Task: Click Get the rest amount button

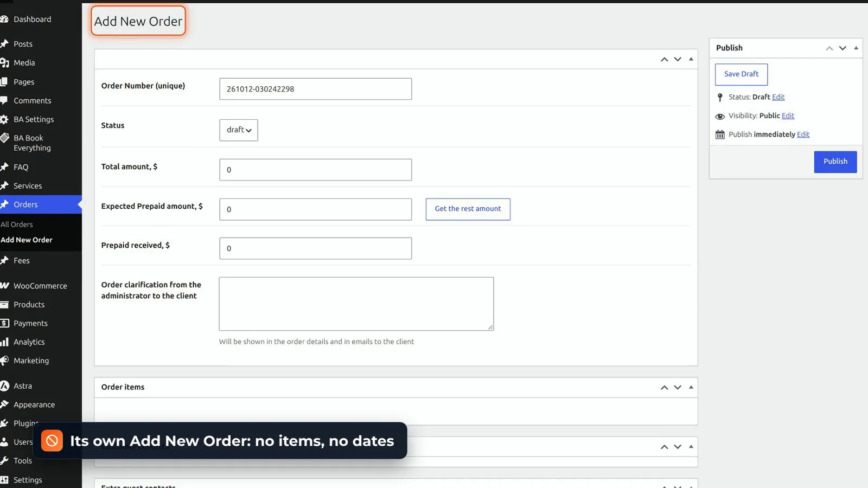Action: (x=468, y=209)
